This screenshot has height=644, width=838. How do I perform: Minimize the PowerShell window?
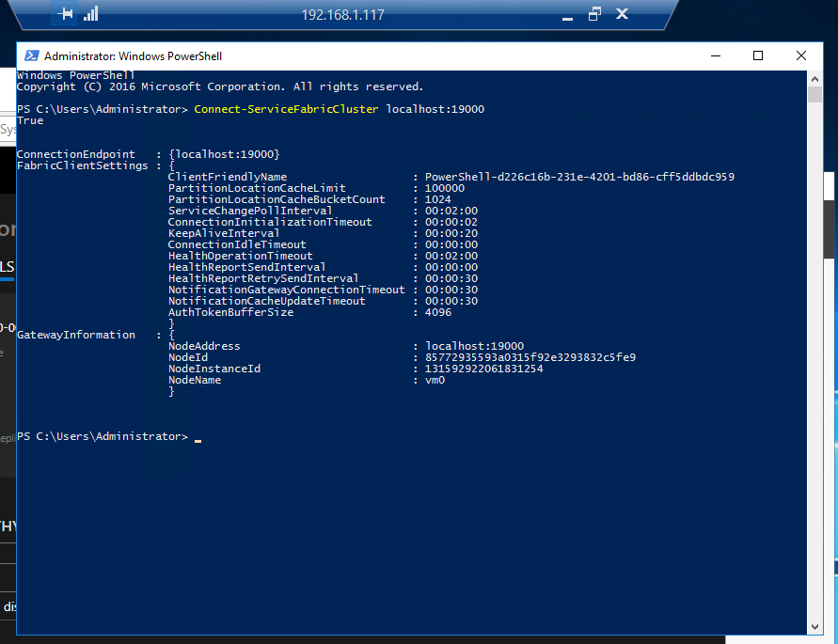point(714,55)
